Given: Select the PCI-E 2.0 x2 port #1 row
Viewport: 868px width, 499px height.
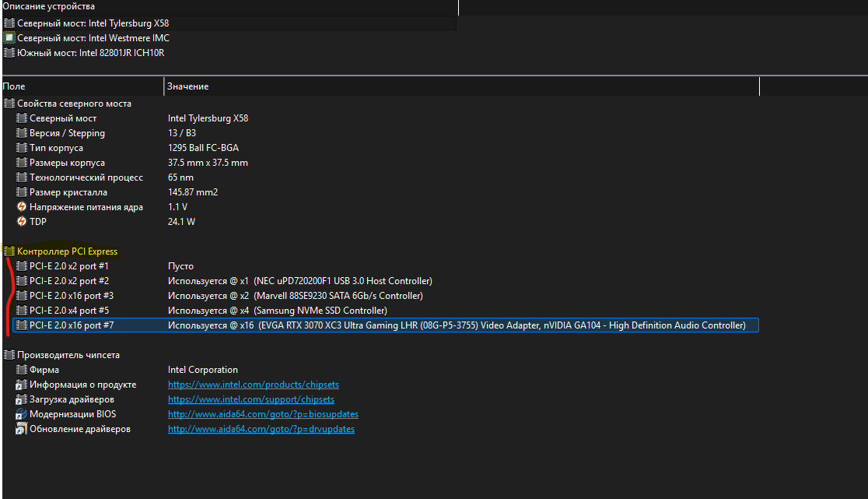Looking at the screenshot, I should (69, 266).
